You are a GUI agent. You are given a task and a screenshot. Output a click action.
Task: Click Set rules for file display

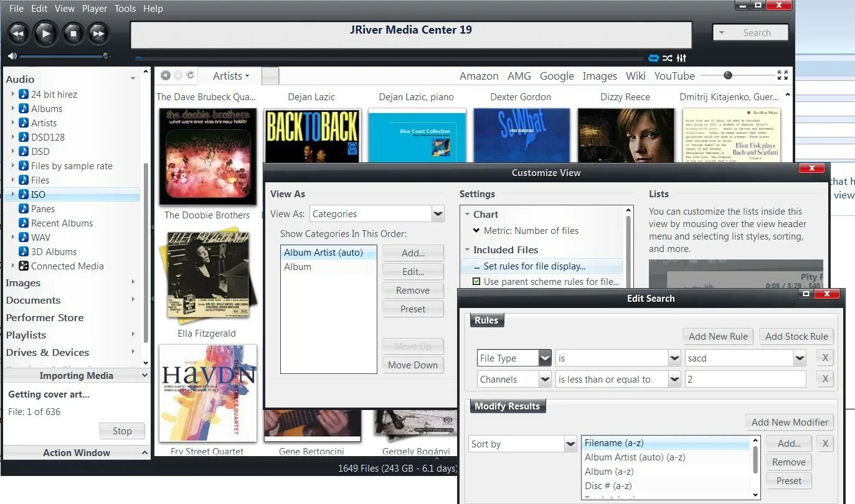[x=541, y=266]
